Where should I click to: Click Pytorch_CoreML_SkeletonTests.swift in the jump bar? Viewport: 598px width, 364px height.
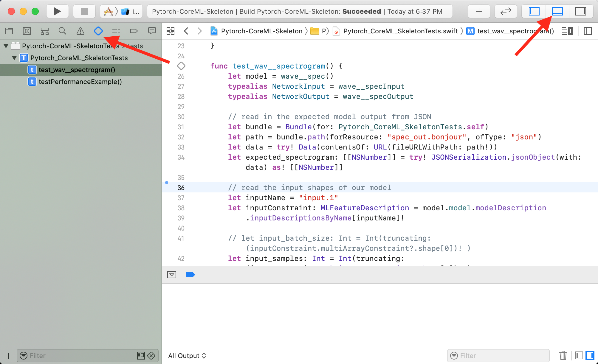click(x=396, y=31)
